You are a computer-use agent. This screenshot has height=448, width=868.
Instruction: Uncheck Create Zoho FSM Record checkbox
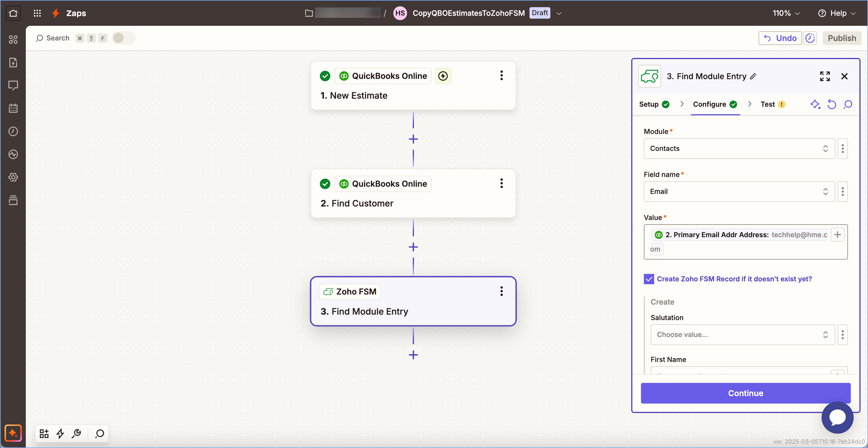[649, 279]
